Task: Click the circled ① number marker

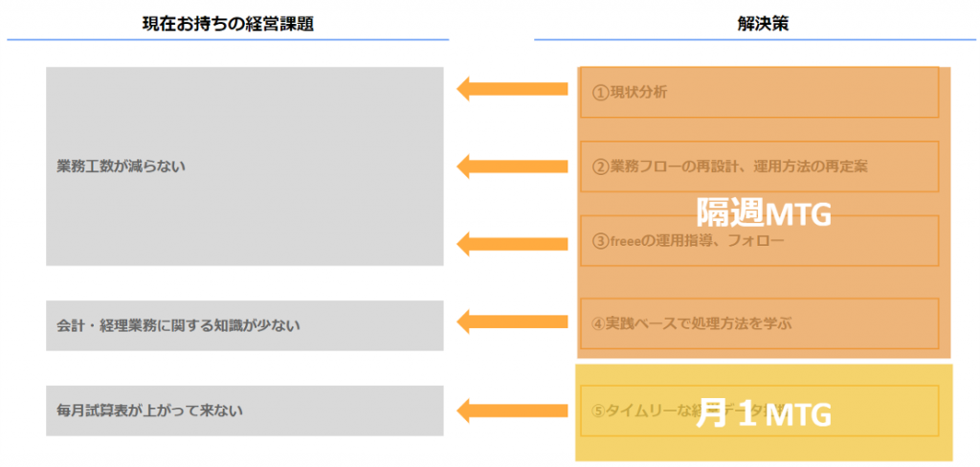Action: click(600, 93)
